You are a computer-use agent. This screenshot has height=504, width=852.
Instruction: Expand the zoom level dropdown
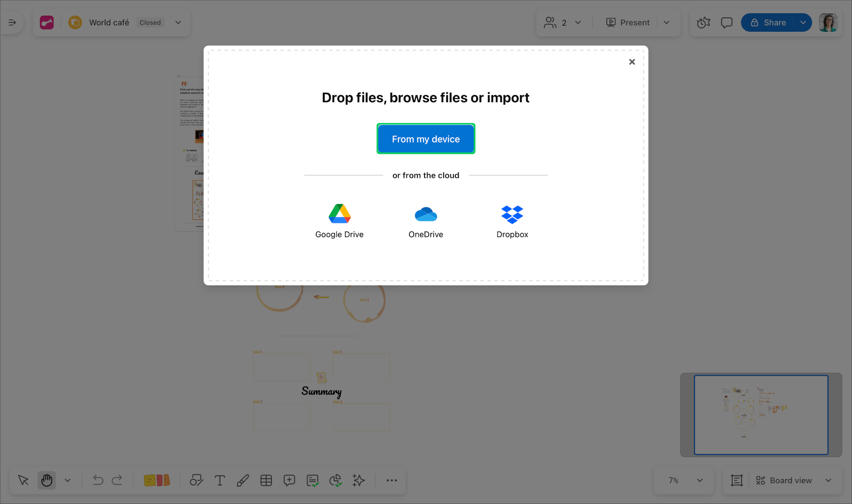(700, 480)
